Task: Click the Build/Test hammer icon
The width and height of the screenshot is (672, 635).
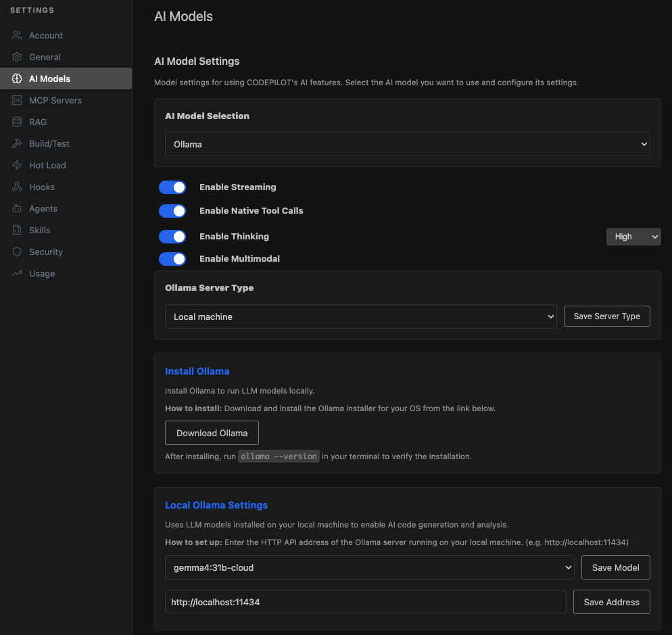Action: tap(17, 143)
